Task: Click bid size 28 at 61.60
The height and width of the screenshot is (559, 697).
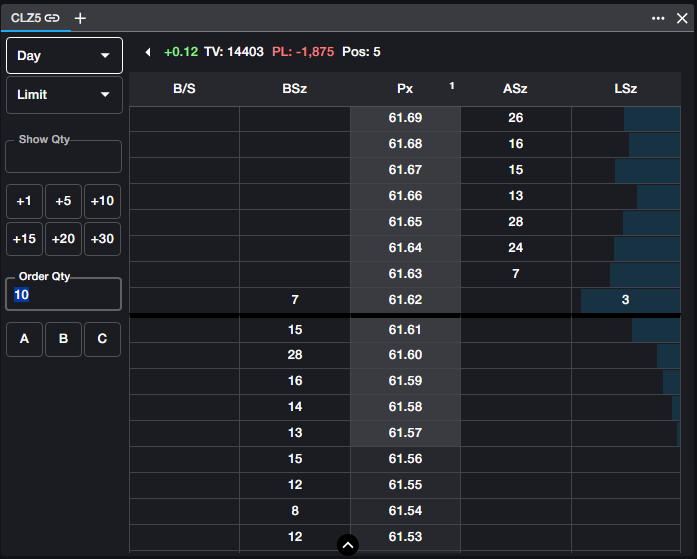Action: tap(295, 355)
